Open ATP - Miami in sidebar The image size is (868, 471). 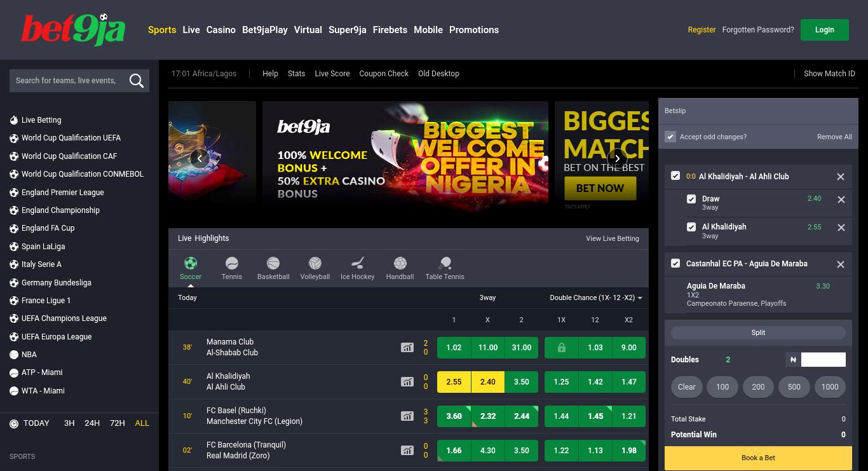pos(42,372)
